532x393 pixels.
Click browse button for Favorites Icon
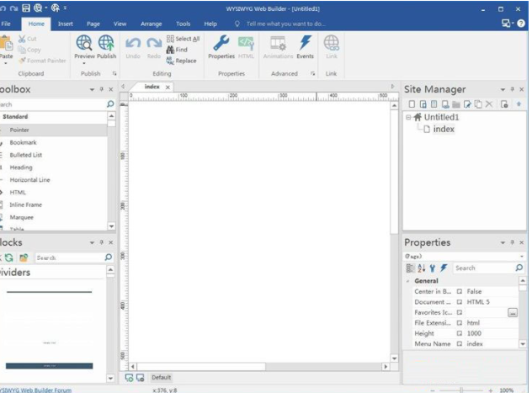513,313
